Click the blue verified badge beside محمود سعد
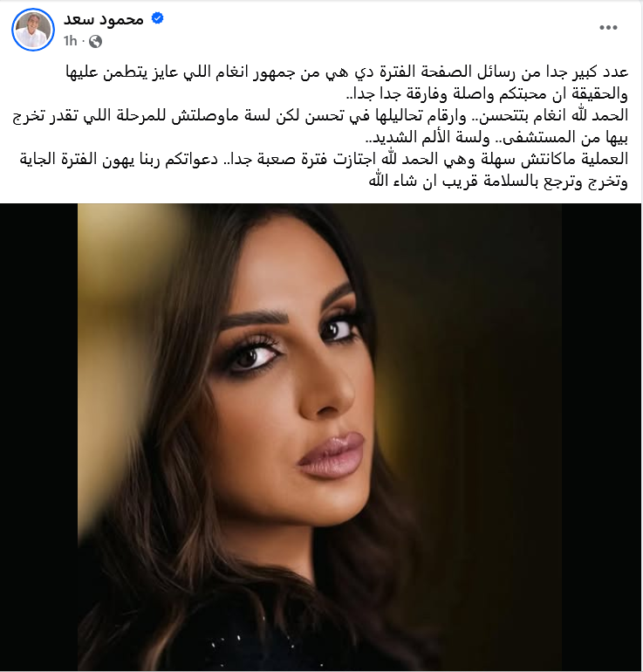This screenshot has width=643, height=672. [158, 18]
